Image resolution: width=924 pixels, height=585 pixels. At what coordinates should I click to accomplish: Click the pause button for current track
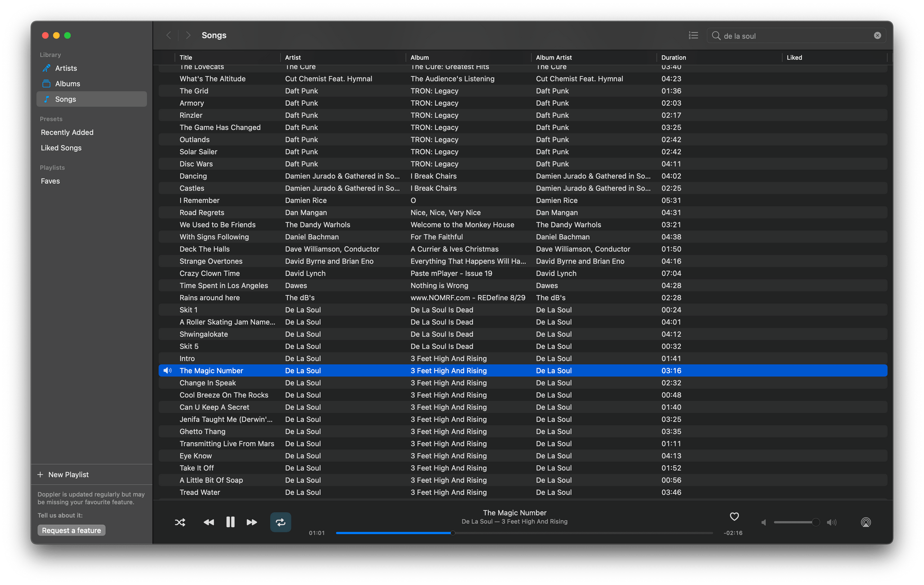(231, 521)
